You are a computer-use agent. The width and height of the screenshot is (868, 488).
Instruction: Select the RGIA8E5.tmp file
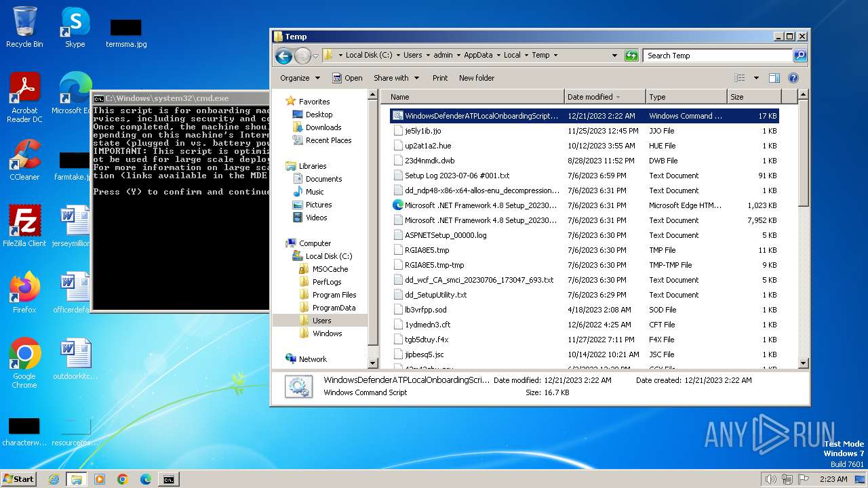(x=427, y=250)
